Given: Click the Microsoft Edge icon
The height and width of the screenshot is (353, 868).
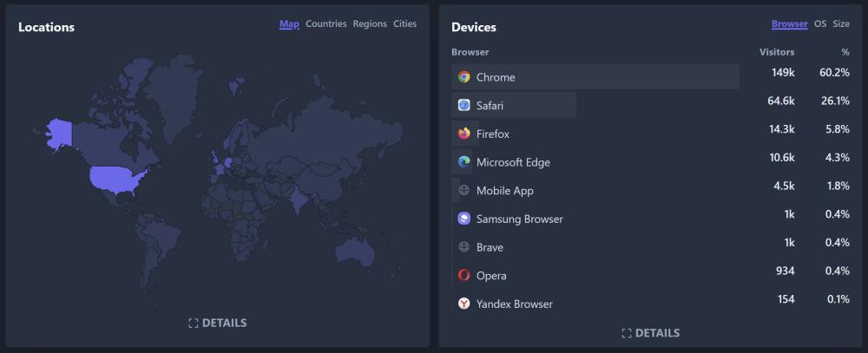Looking at the screenshot, I should point(464,162).
